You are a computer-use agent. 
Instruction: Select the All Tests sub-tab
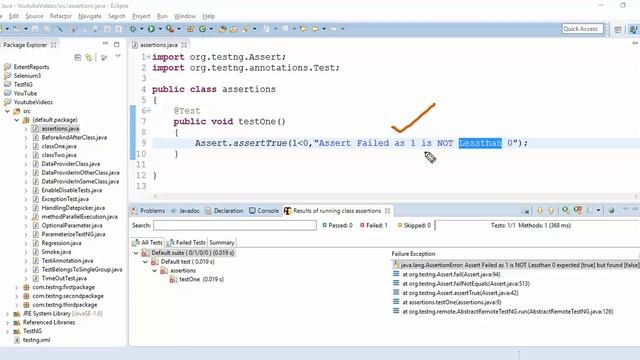147,242
